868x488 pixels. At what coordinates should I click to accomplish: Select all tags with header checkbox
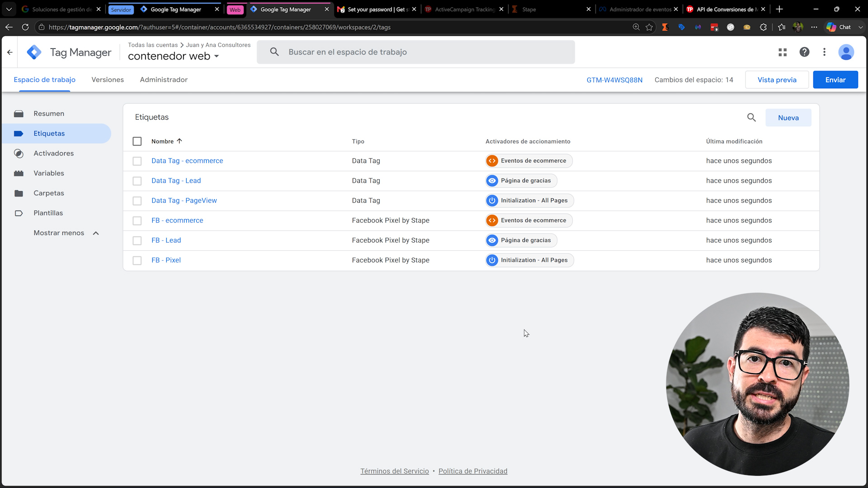[x=137, y=141]
